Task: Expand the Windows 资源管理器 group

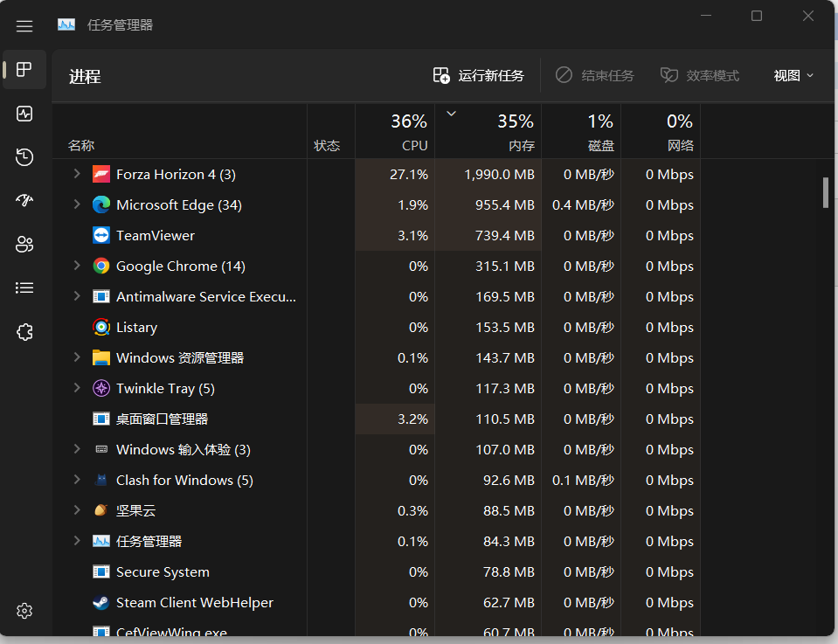Action: point(77,357)
